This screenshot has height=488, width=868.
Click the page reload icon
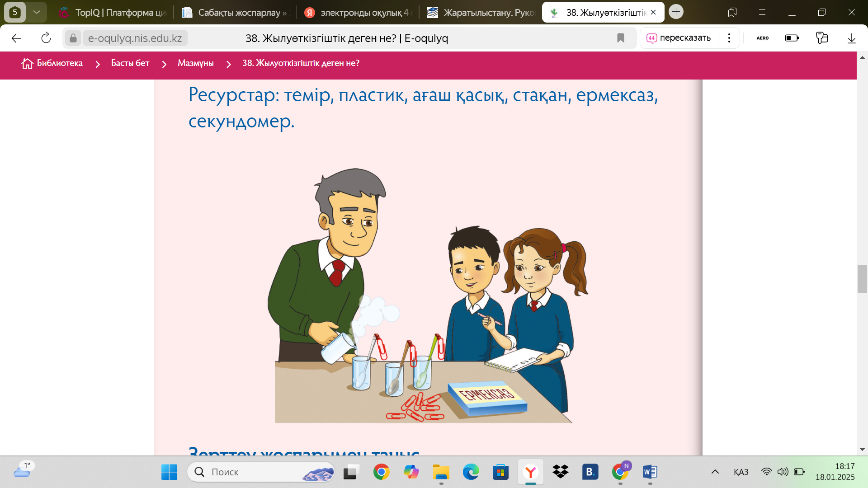[x=46, y=38]
